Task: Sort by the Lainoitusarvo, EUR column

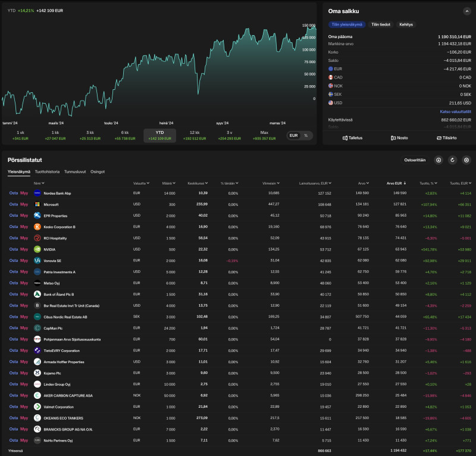Action: pyautogui.click(x=315, y=183)
